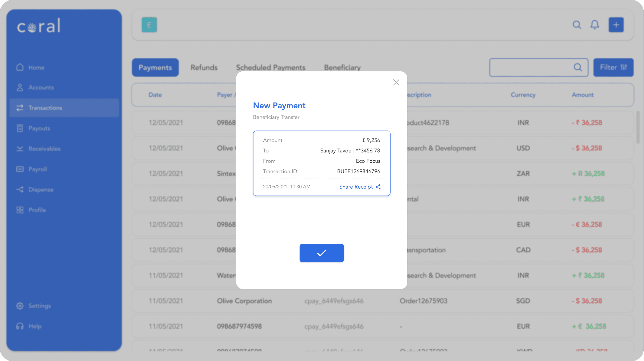Switch to the Refunds tab
This screenshot has height=361, width=644.
click(204, 68)
